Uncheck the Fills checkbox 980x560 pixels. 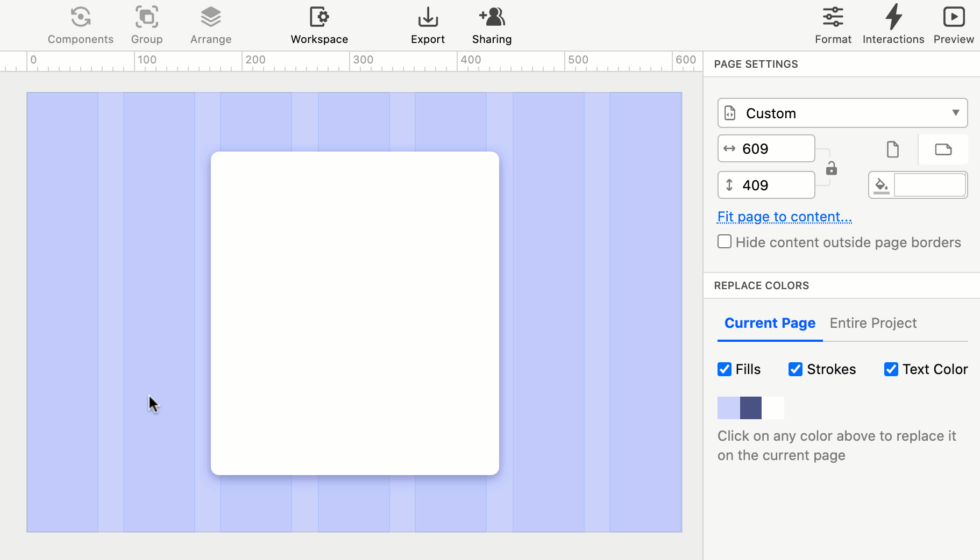724,369
